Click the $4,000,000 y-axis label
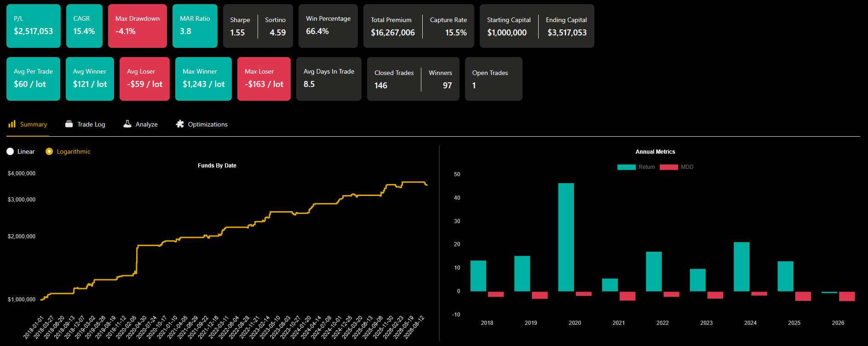 [x=22, y=173]
